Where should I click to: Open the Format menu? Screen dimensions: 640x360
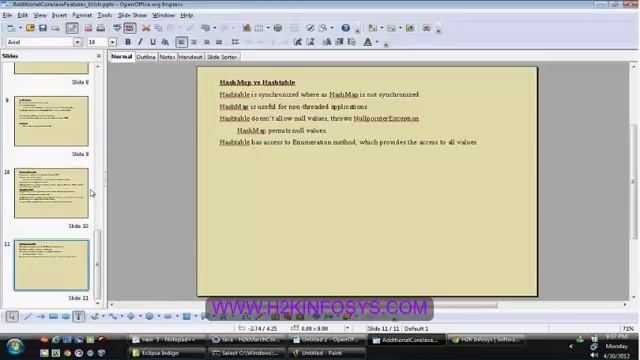[x=82, y=15]
